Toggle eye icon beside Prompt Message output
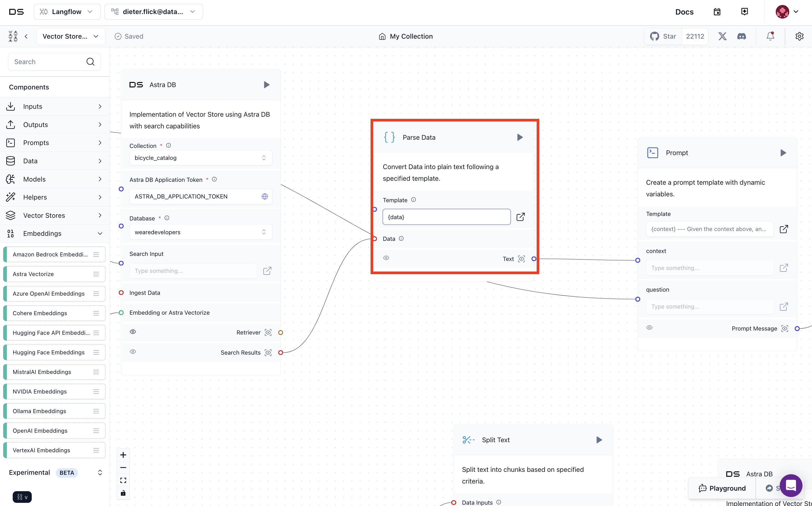The width and height of the screenshot is (812, 506). click(649, 328)
